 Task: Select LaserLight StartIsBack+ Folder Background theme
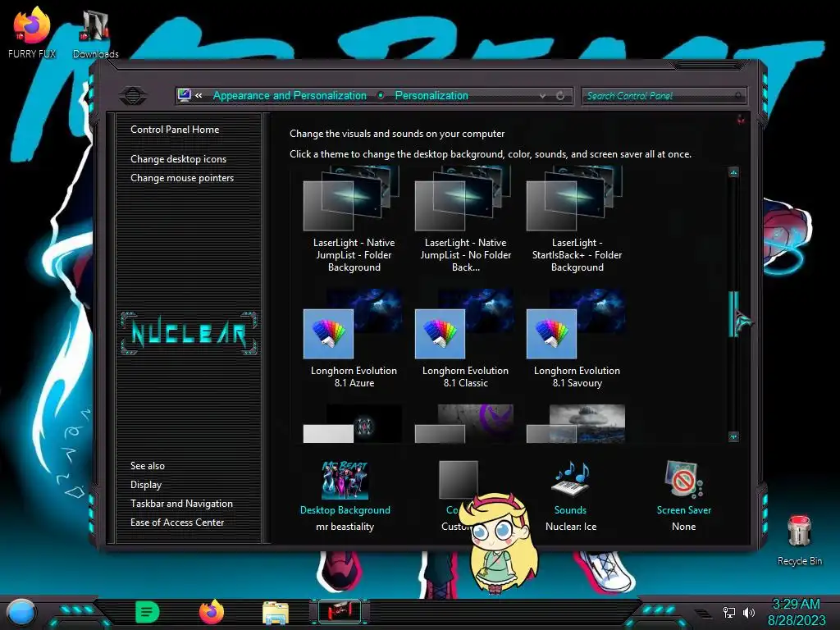point(577,220)
